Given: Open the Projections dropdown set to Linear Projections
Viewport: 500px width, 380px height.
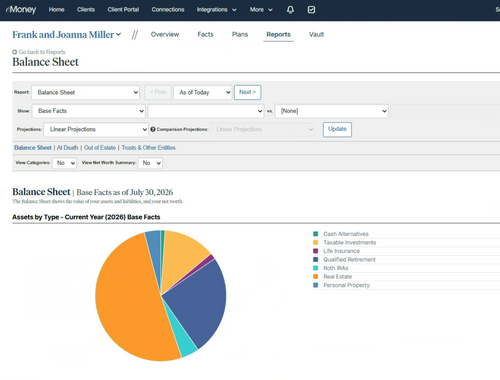Looking at the screenshot, I should [96, 129].
